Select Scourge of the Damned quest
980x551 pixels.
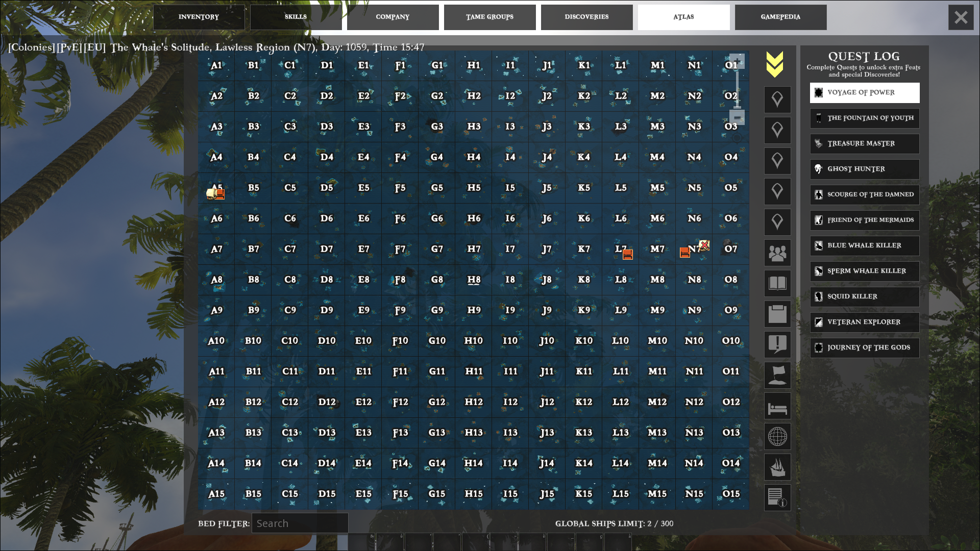pos(865,195)
